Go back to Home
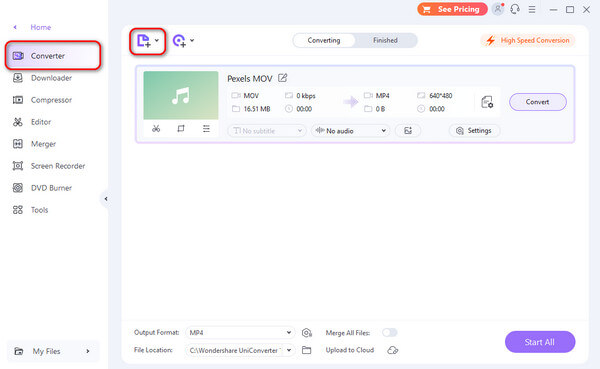This screenshot has width=600, height=369. (x=41, y=27)
